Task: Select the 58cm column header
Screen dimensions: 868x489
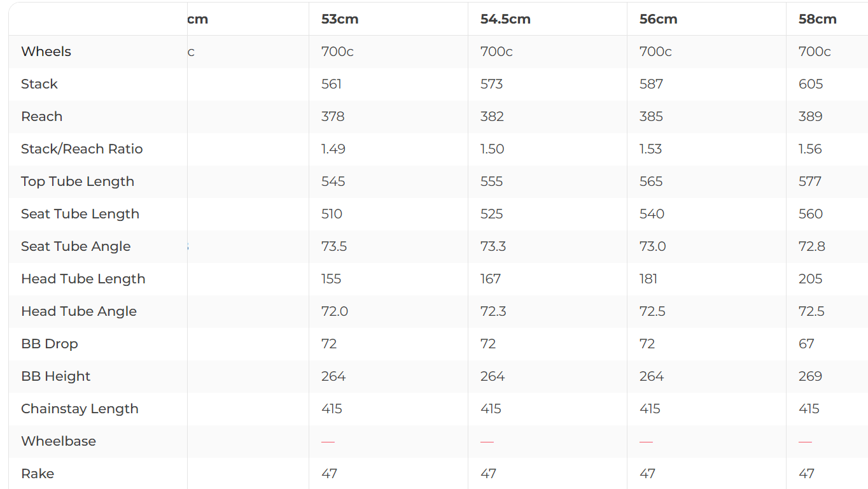Action: [x=817, y=19]
